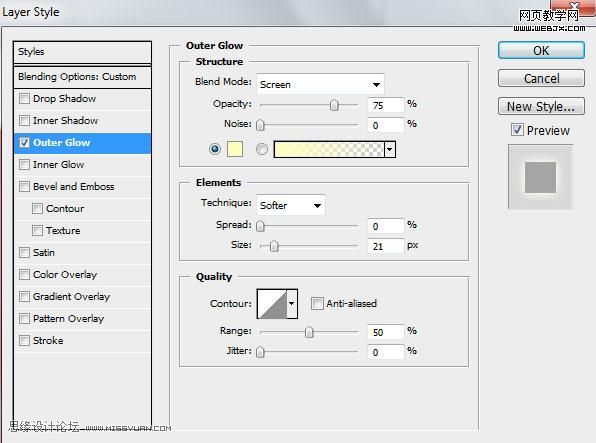The height and width of the screenshot is (443, 596).
Task: Select the Inner Glow list label
Action: [x=59, y=165]
